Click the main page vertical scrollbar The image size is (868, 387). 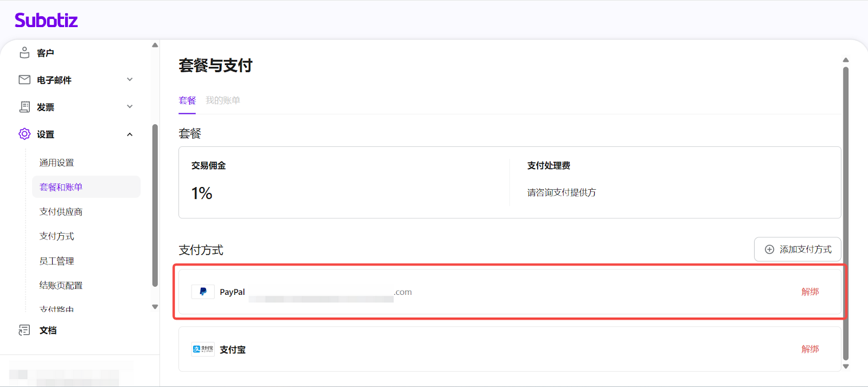click(x=845, y=211)
